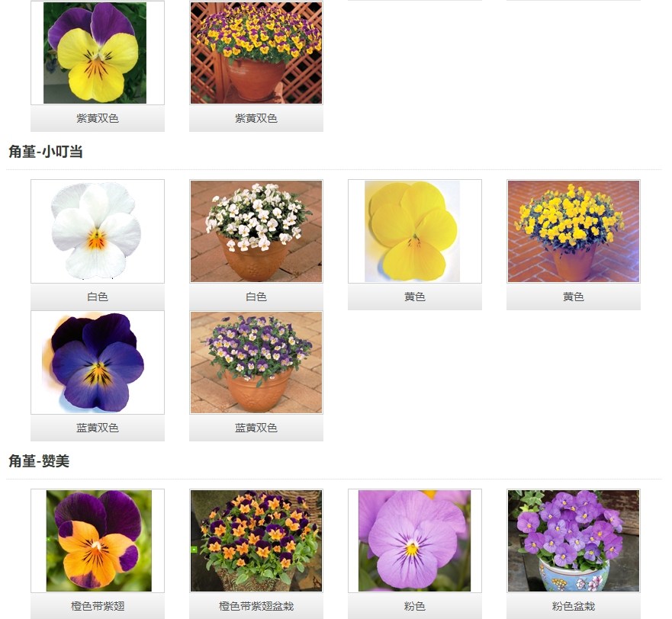Open the potted purple-yellow pansies on lattice photo
The height and width of the screenshot is (619, 672).
tap(256, 53)
